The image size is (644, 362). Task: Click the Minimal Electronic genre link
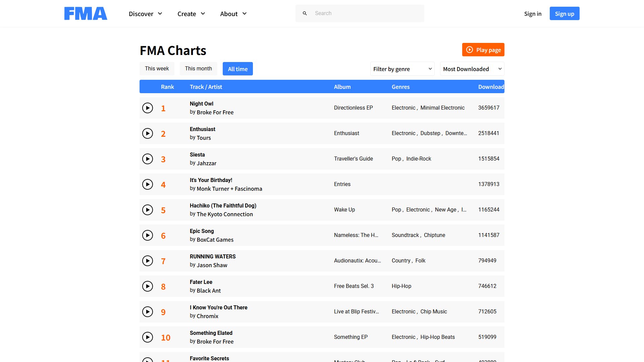(x=442, y=108)
